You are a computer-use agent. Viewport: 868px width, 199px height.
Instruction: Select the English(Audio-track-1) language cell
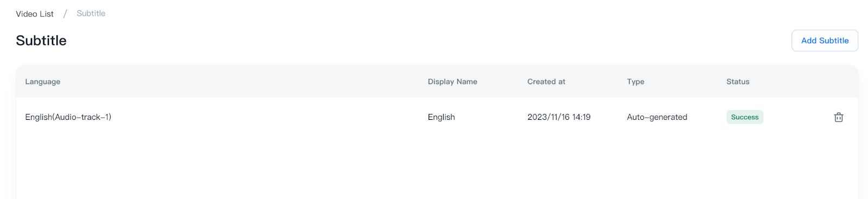pos(68,117)
